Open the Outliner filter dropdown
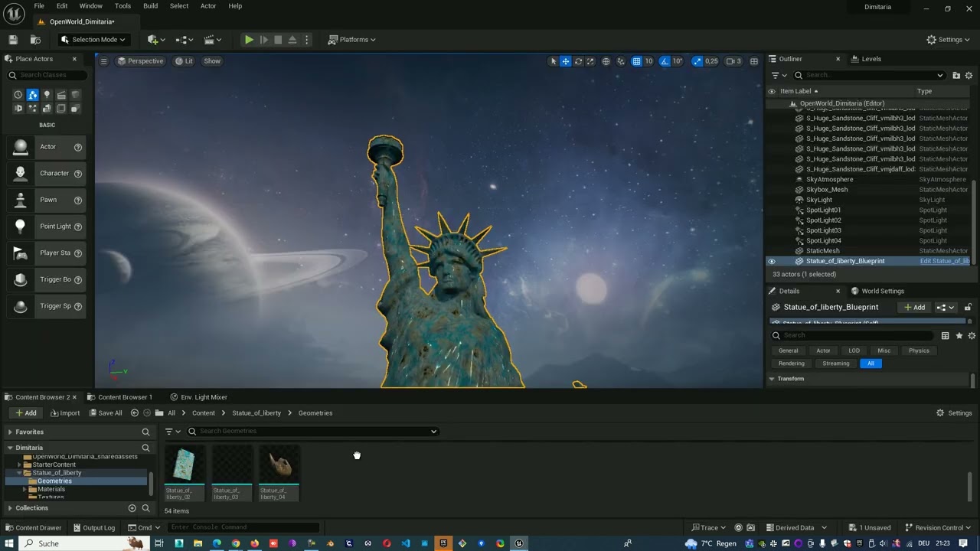Viewport: 980px width, 551px height. pos(779,75)
